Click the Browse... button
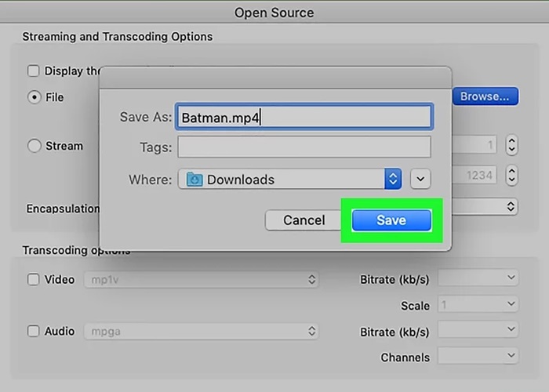 pos(484,96)
